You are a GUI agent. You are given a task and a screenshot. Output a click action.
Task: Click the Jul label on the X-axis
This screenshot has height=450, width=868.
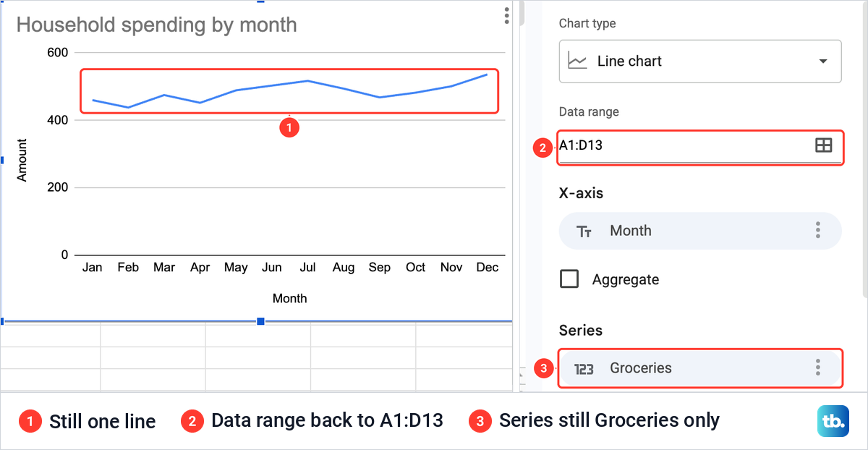[x=307, y=268]
